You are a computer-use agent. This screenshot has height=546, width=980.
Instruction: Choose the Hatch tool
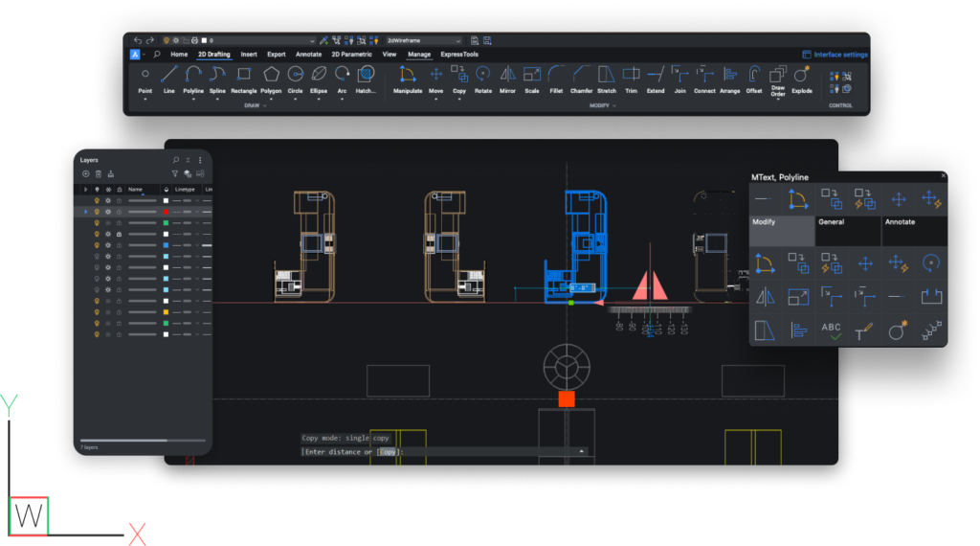[366, 75]
